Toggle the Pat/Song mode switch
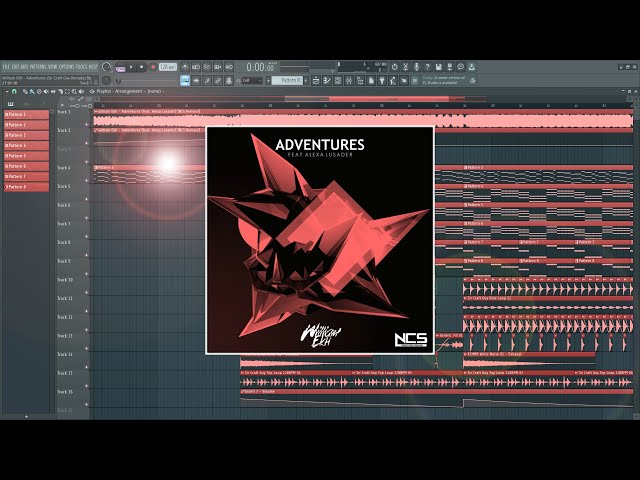640x480 pixels. [120, 69]
